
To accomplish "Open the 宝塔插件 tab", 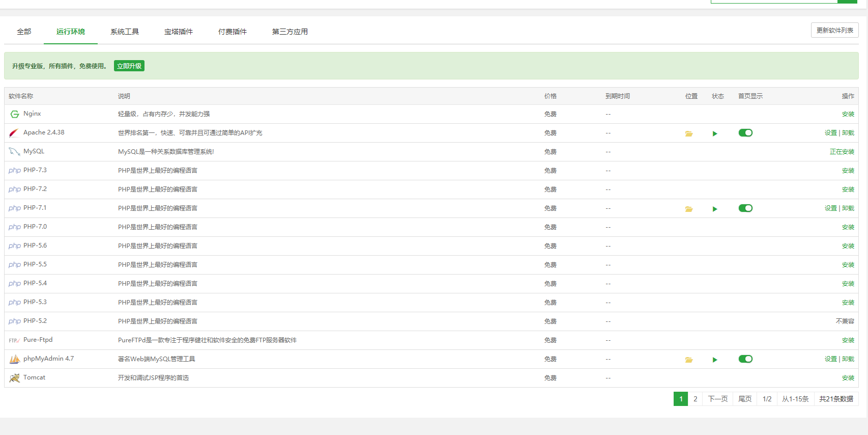I will 179,32.
